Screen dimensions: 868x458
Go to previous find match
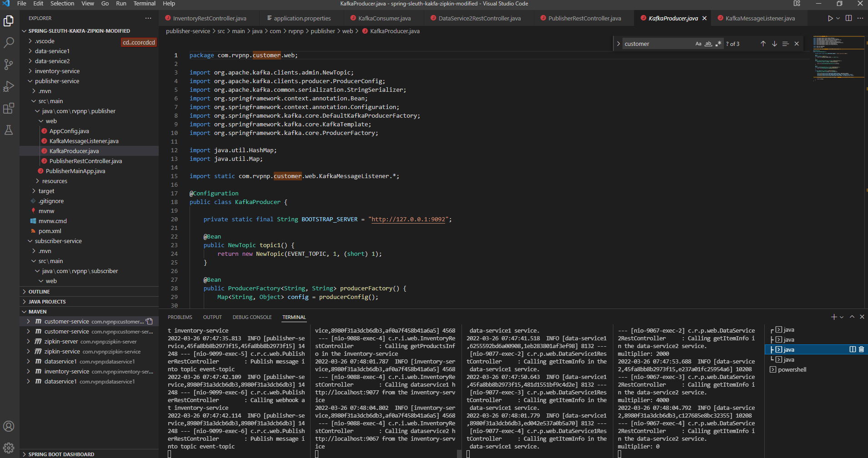(763, 44)
